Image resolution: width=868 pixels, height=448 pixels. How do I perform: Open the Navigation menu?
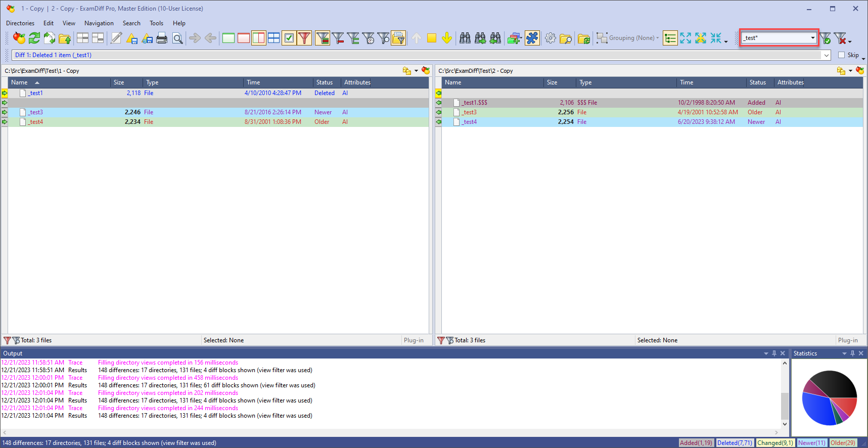point(99,23)
